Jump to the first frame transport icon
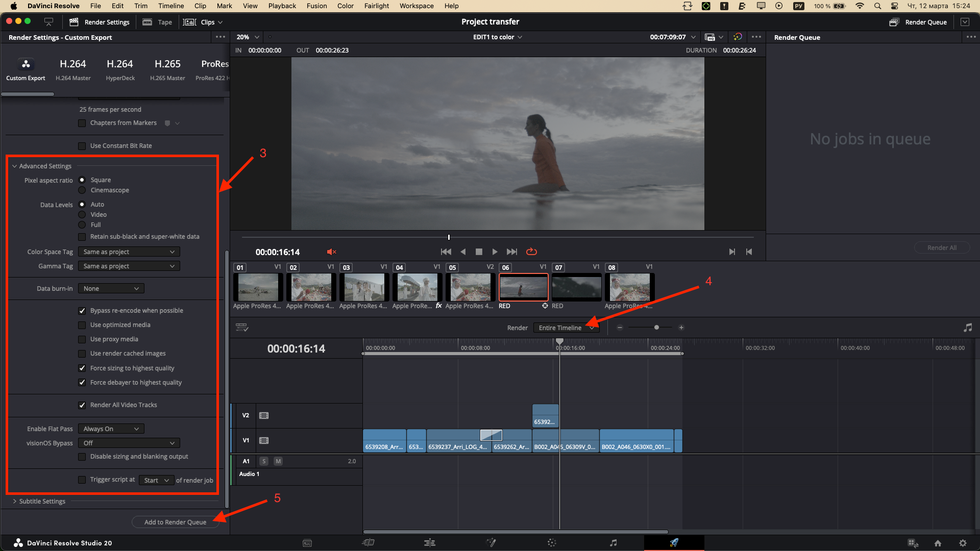This screenshot has height=551, width=980. click(446, 252)
